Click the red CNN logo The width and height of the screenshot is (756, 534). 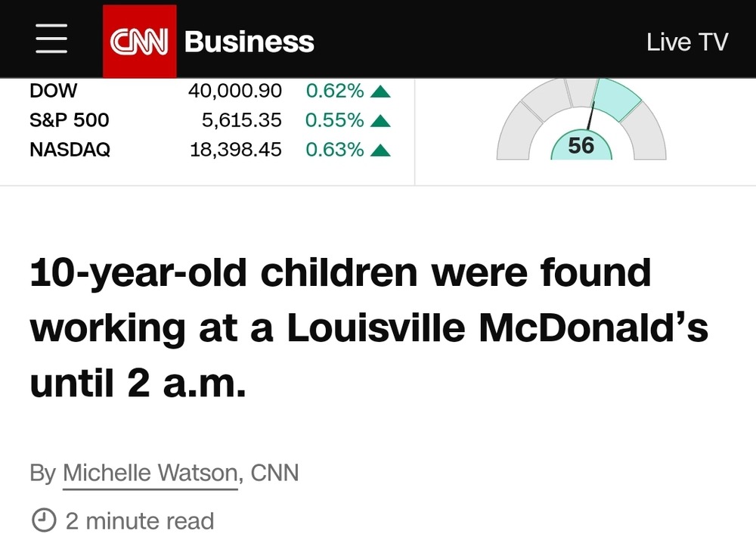pyautogui.click(x=139, y=41)
